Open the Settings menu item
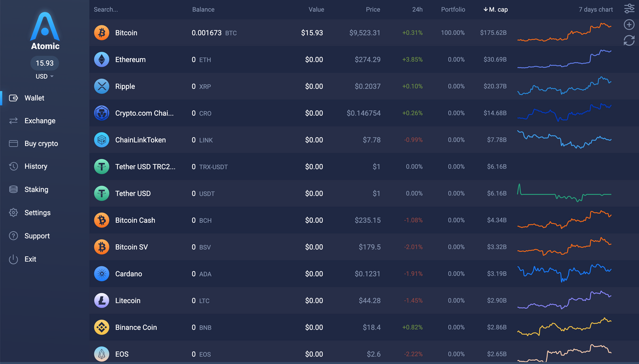Image resolution: width=639 pixels, height=364 pixels. coord(37,213)
